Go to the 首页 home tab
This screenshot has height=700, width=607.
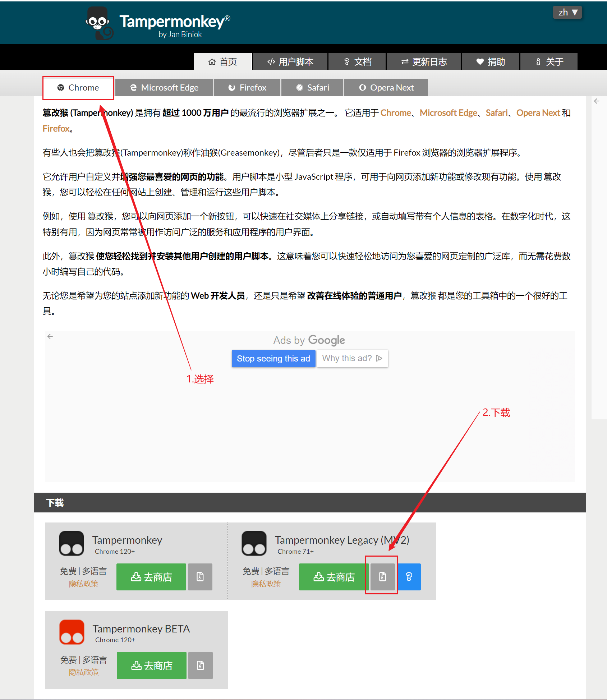[x=222, y=62]
